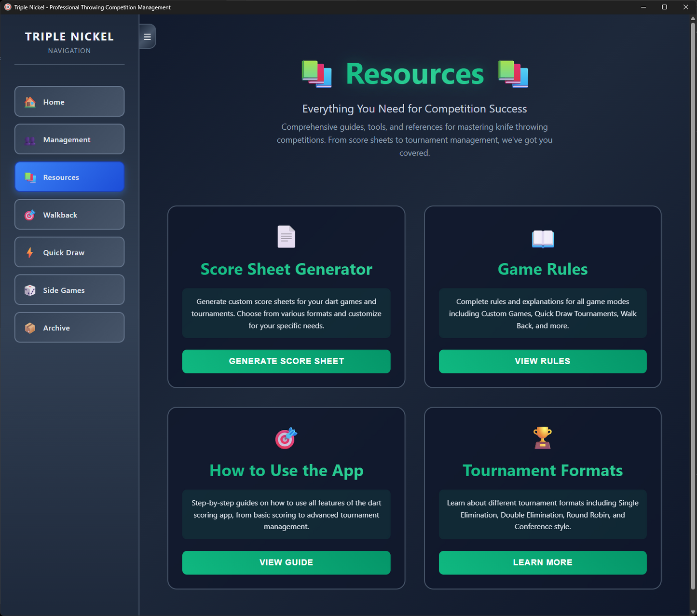Go to the Management section
697x616 pixels.
(x=69, y=139)
